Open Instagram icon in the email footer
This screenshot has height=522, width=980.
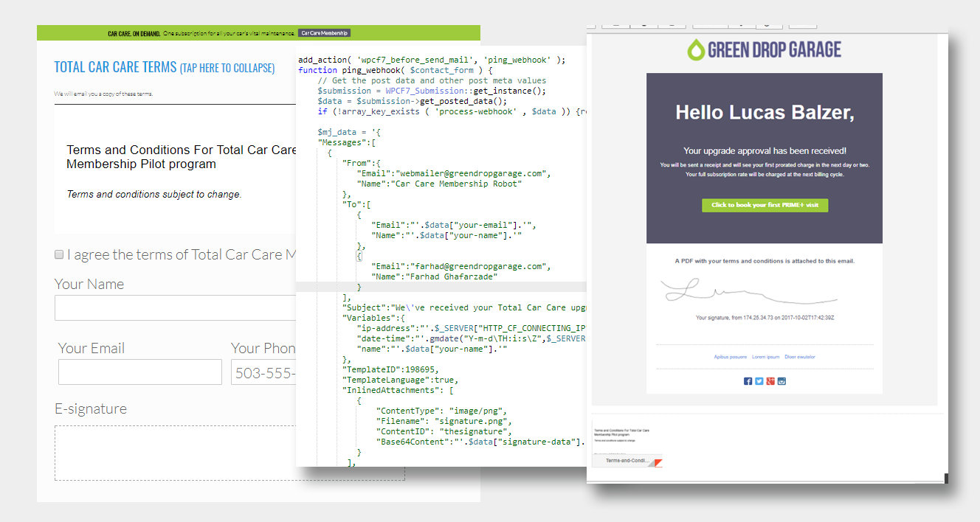(x=781, y=381)
